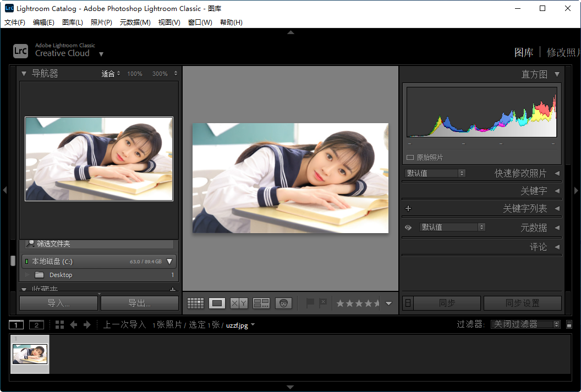Image resolution: width=581 pixels, height=392 pixels.
Task: Switch to Loupe view
Action: click(217, 303)
